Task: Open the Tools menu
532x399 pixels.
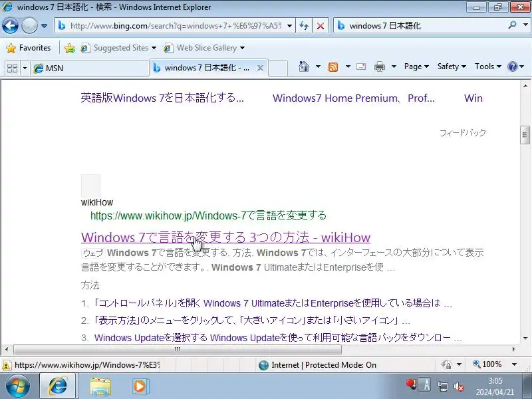Action: tap(487, 66)
